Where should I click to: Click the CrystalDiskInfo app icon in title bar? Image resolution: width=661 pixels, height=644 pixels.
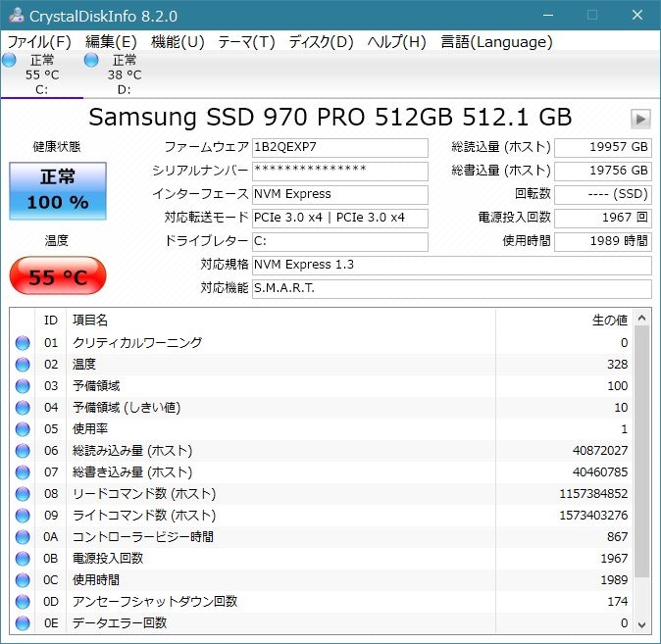point(15,15)
